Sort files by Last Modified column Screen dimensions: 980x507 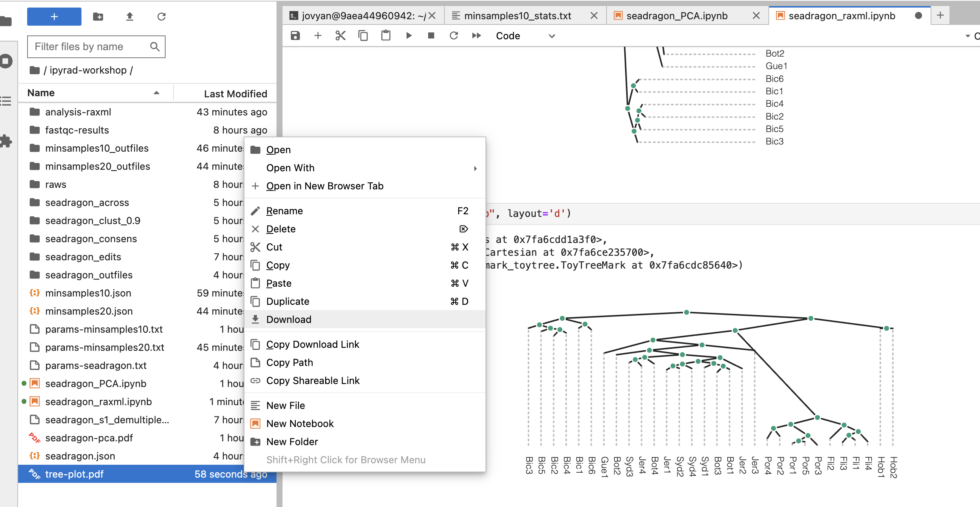225,94
